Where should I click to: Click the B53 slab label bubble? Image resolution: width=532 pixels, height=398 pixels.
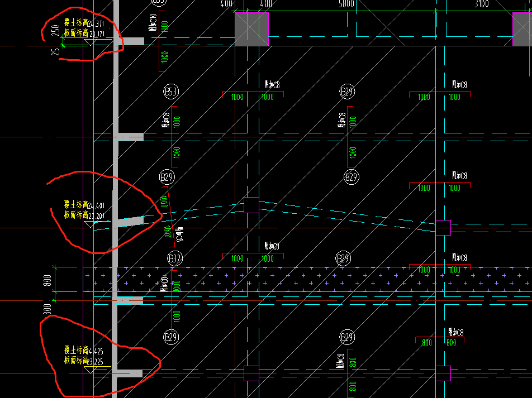coord(170,92)
